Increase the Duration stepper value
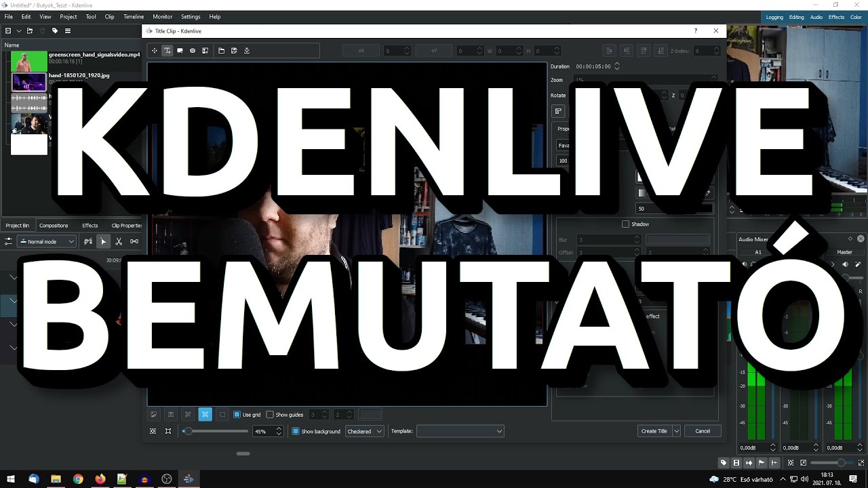The height and width of the screenshot is (488, 868). 616,64
